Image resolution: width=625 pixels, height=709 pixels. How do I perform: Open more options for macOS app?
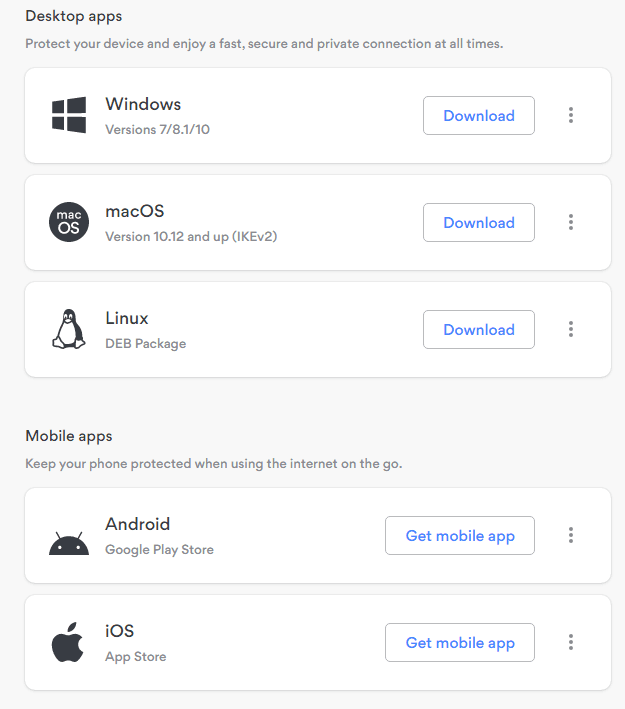pos(571,222)
